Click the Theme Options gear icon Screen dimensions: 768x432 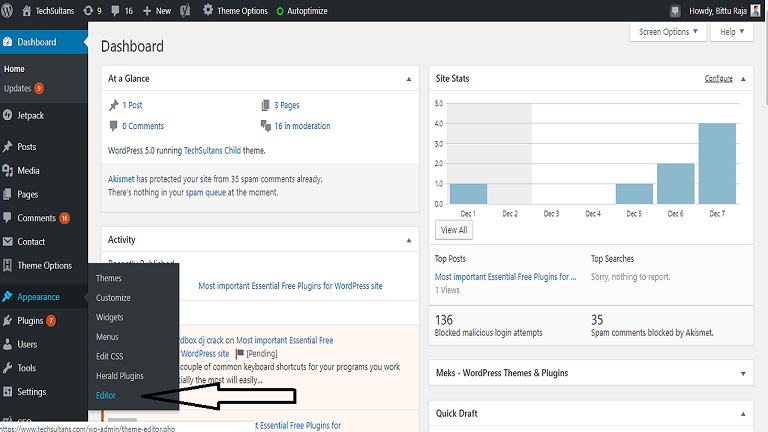(208, 10)
